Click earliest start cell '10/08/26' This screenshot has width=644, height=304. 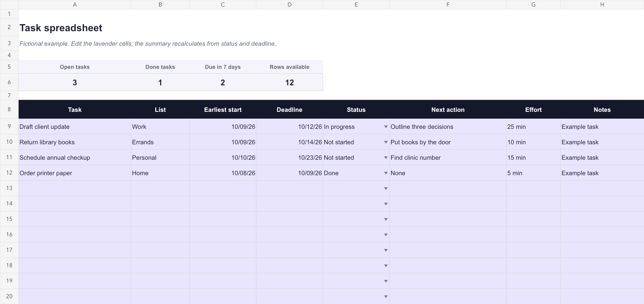click(x=223, y=173)
